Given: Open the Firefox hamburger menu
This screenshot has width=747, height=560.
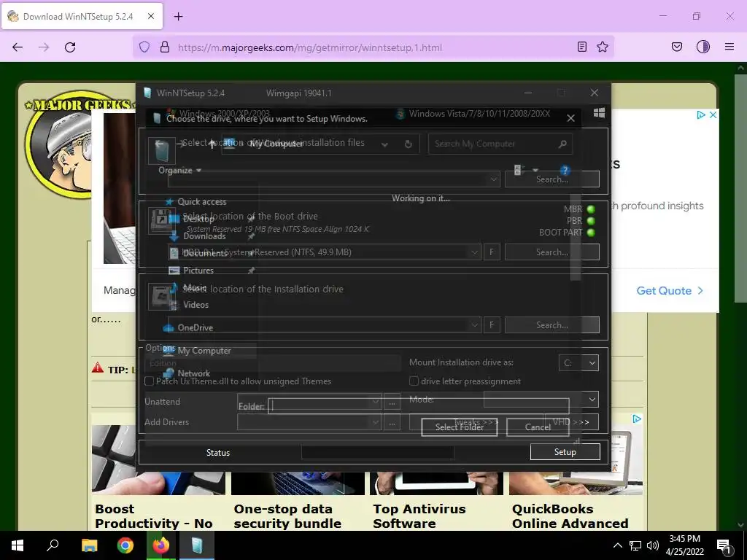Looking at the screenshot, I should [x=729, y=47].
